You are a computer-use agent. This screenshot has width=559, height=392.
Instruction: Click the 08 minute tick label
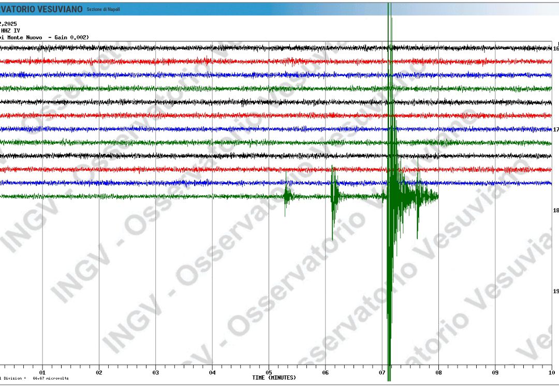click(x=438, y=372)
